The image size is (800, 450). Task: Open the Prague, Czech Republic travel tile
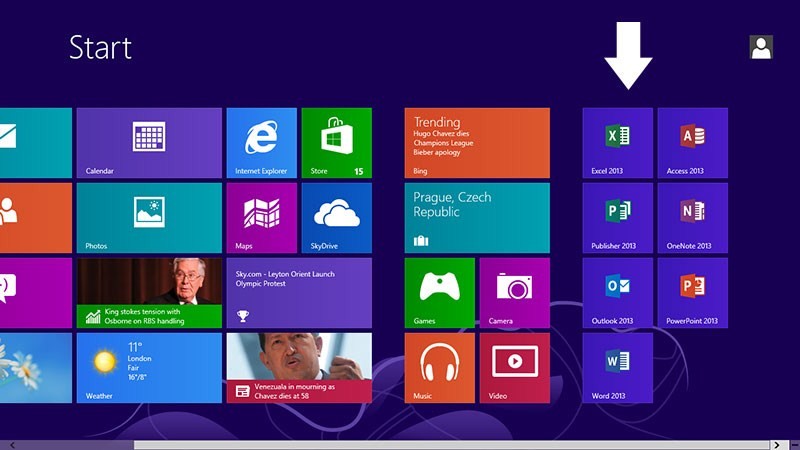pos(477,218)
